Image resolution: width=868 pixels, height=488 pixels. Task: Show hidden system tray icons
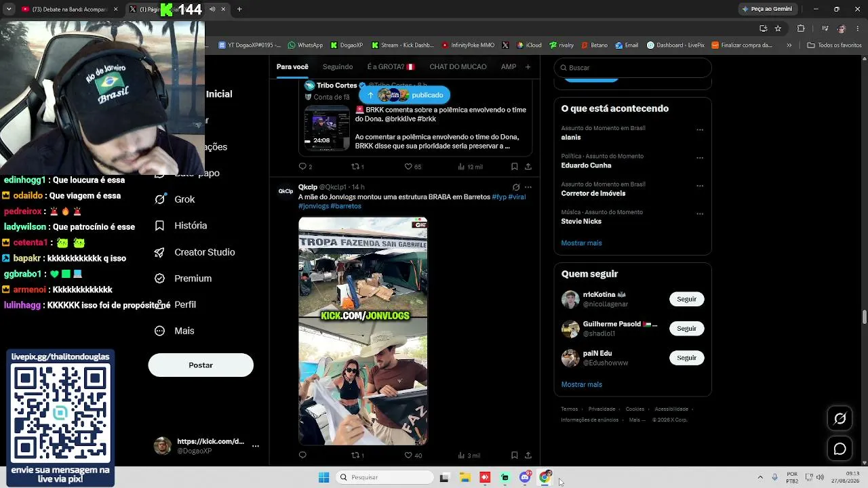760,477
